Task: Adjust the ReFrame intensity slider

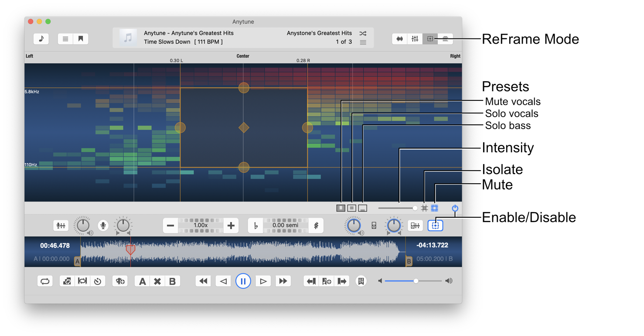Action: click(x=398, y=208)
